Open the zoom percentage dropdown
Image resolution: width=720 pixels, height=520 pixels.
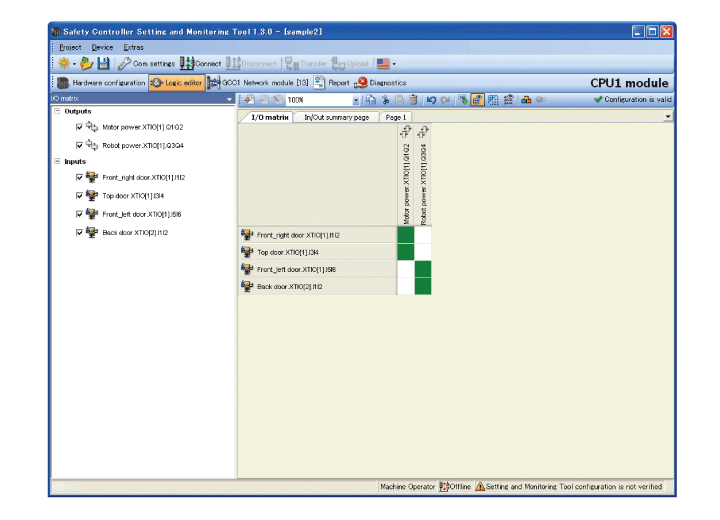tap(356, 100)
